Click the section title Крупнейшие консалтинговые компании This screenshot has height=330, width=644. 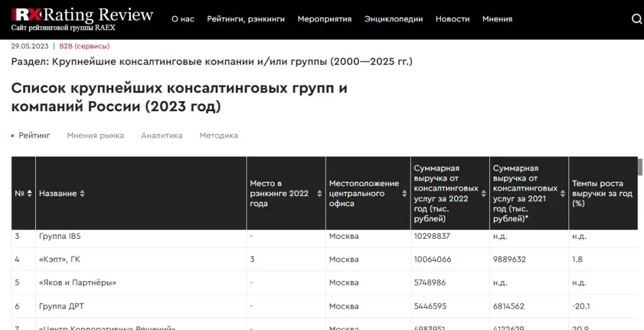[211, 62]
